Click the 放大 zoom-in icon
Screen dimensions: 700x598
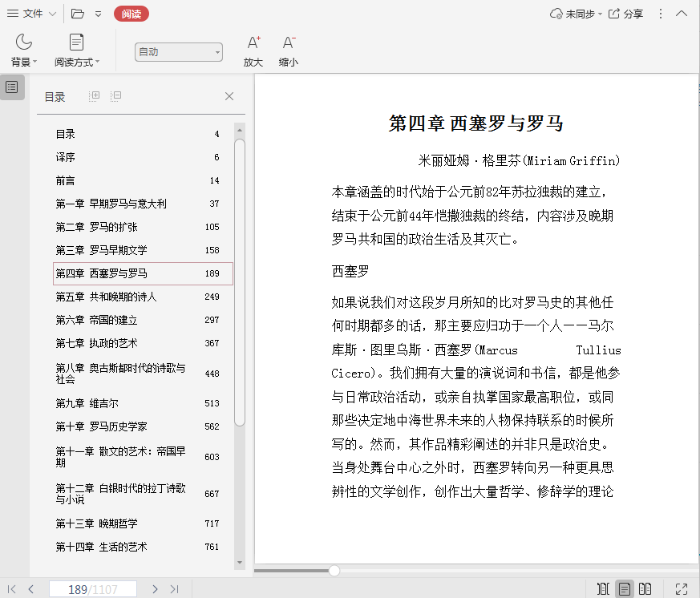[253, 43]
